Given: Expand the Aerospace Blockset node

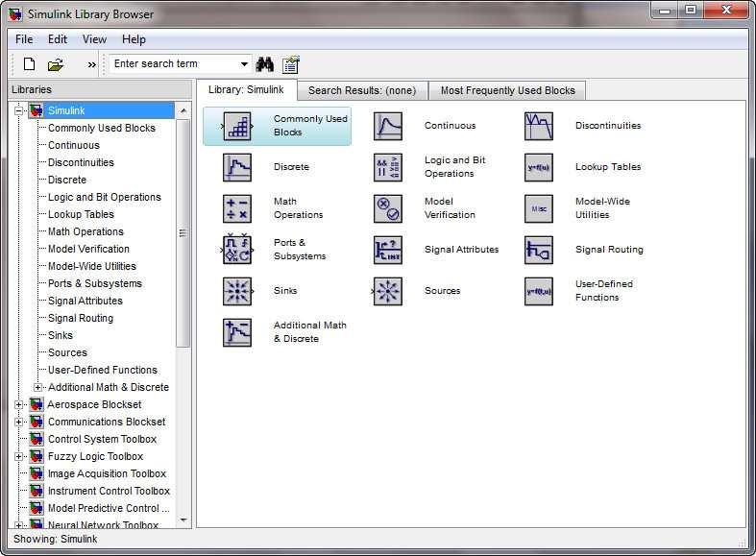Looking at the screenshot, I should [x=19, y=404].
